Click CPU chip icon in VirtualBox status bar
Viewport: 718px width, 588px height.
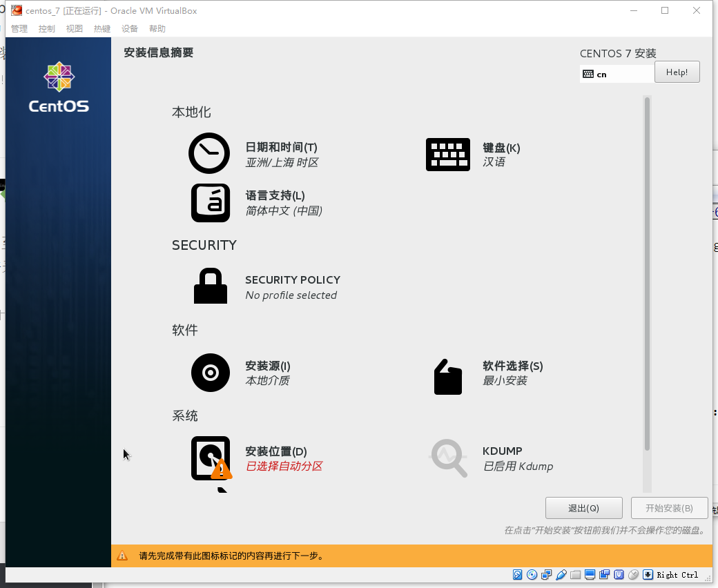619,575
